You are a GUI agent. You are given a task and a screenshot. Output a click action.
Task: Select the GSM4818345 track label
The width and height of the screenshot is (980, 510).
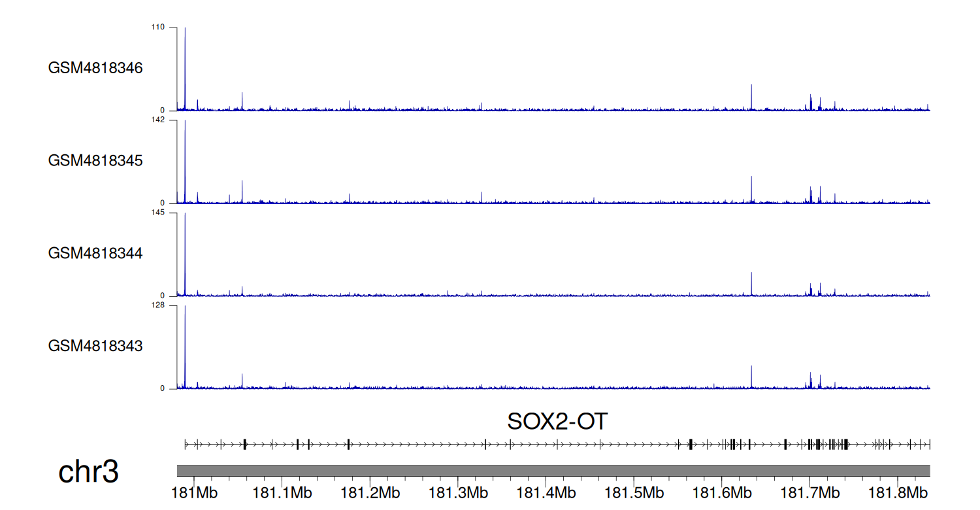pos(95,160)
